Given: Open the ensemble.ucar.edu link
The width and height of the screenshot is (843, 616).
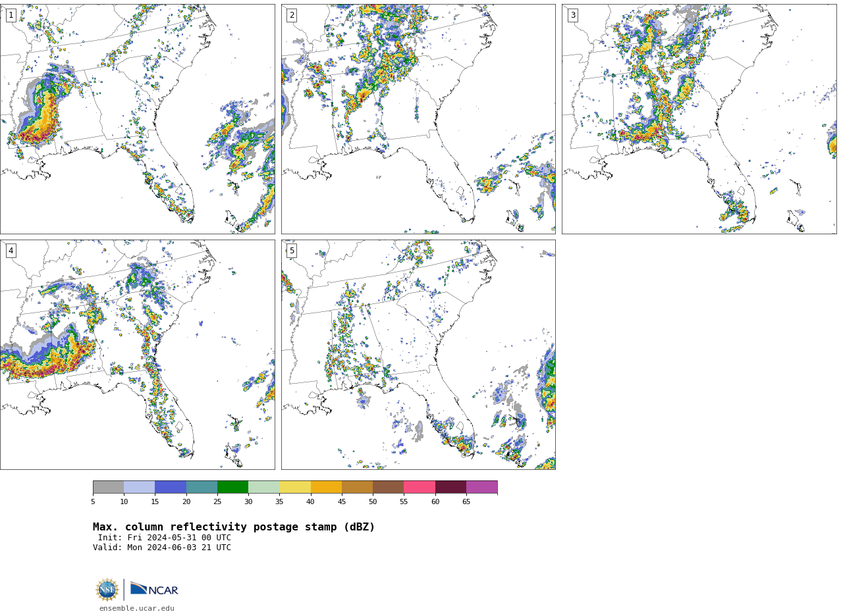Looking at the screenshot, I should click(x=137, y=609).
